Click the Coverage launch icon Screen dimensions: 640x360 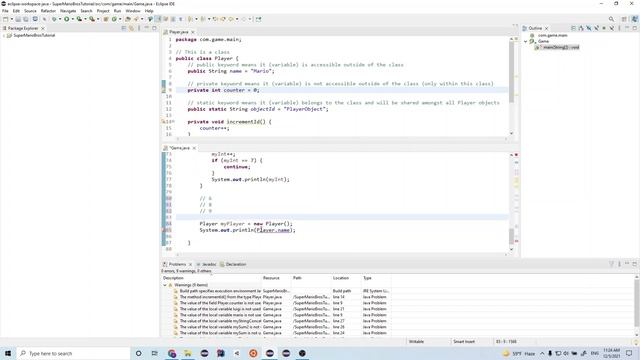pos(79,19)
